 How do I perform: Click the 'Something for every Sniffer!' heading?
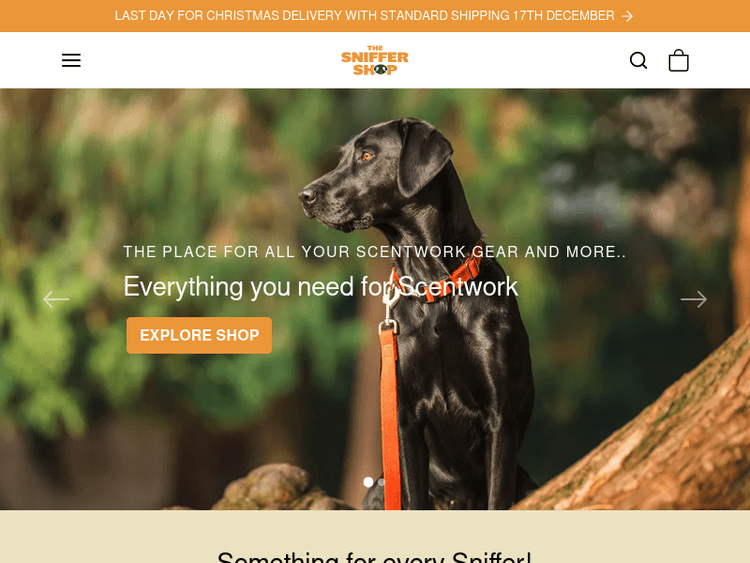pyautogui.click(x=374, y=558)
